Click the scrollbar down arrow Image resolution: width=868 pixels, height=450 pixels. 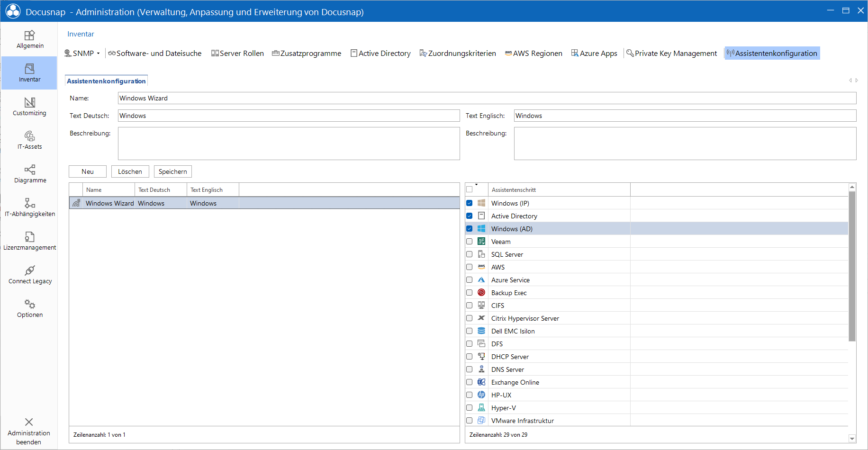click(x=852, y=439)
